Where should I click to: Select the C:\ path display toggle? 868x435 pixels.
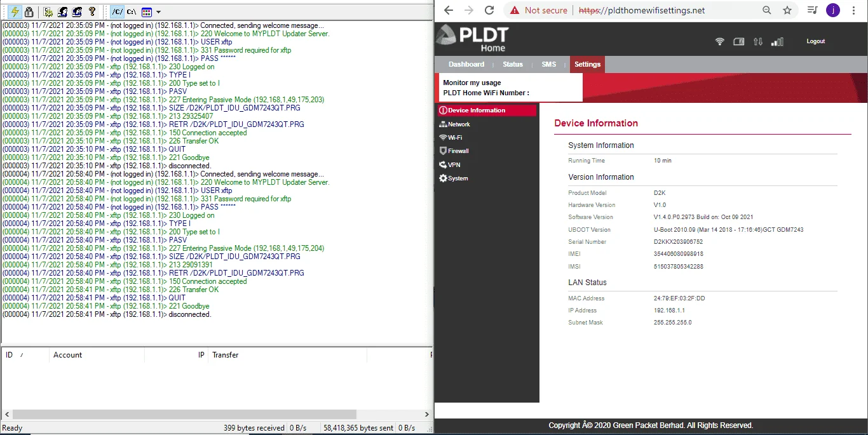pos(132,11)
